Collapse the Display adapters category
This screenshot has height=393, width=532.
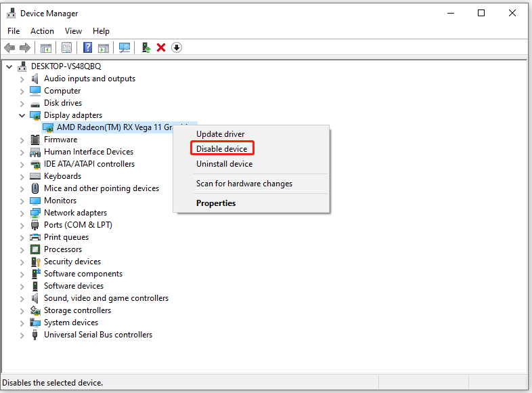pyautogui.click(x=22, y=115)
